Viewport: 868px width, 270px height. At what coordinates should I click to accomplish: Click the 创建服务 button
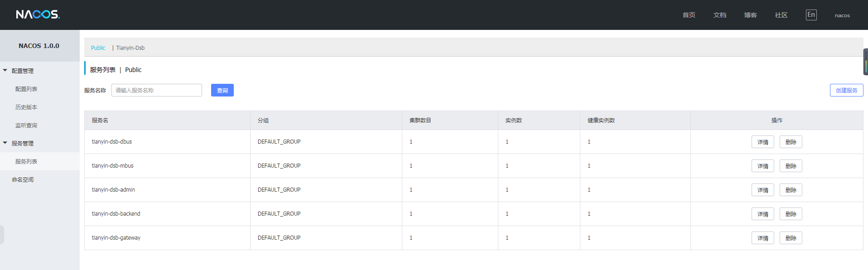pyautogui.click(x=846, y=90)
